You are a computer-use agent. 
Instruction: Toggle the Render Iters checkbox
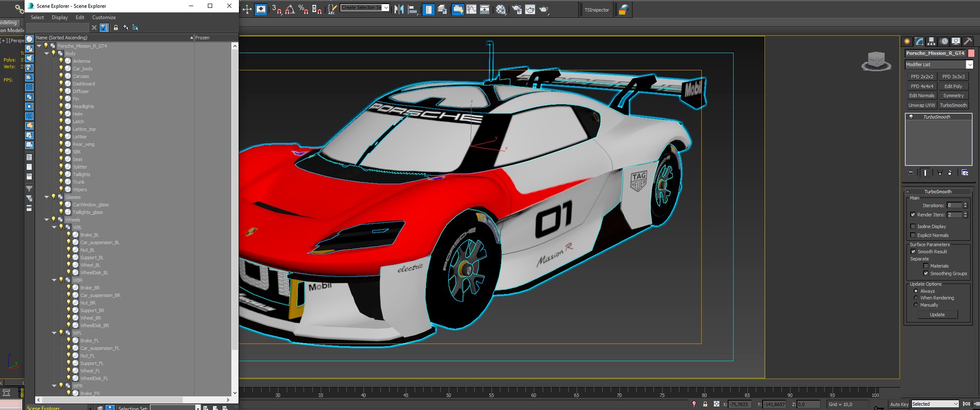click(x=913, y=215)
